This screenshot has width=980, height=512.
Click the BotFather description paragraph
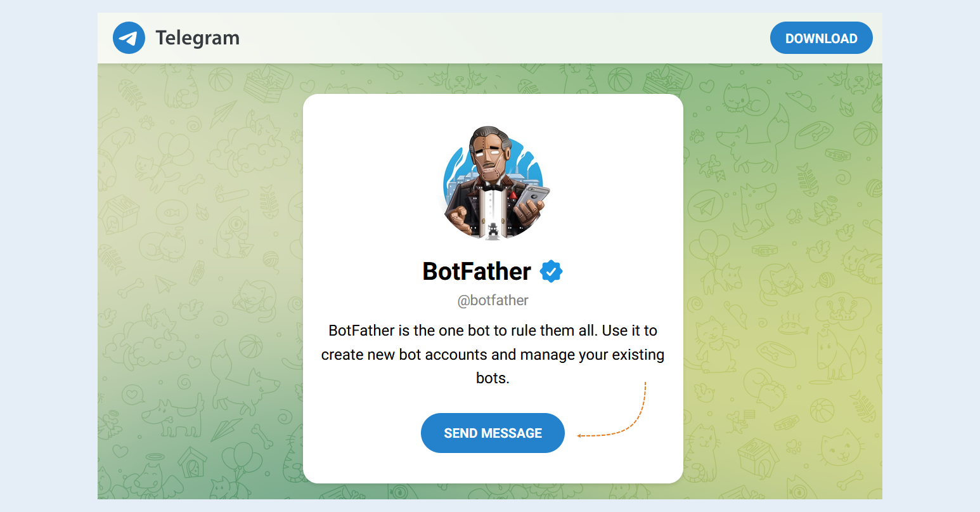pyautogui.click(x=493, y=354)
